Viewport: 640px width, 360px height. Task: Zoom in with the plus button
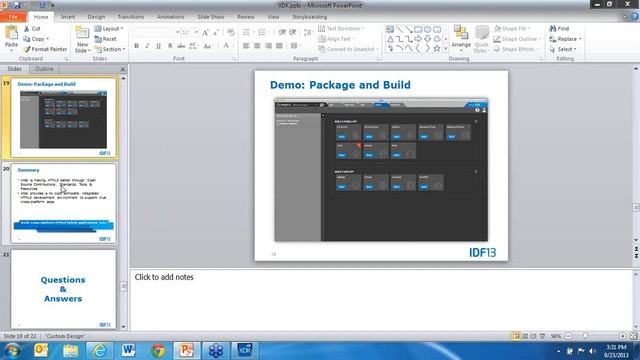pos(622,336)
